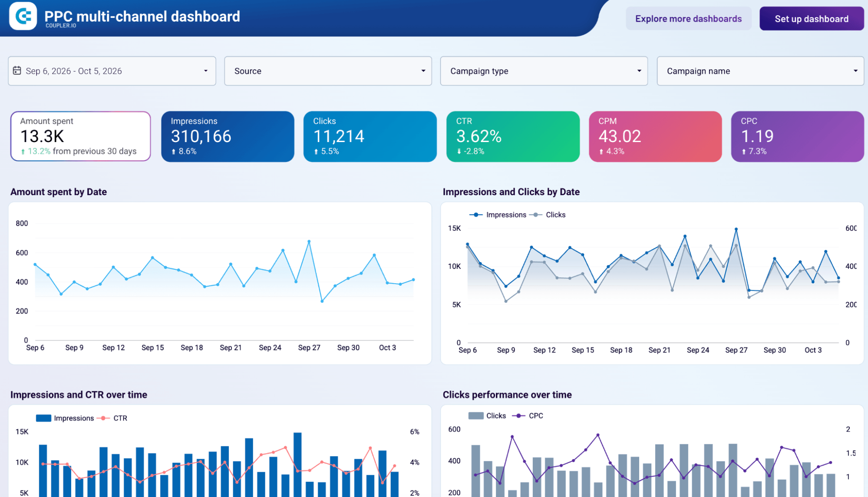Click the '13.2%' change value in Amount spent
Viewport: 868px width, 497px height.
(x=39, y=151)
